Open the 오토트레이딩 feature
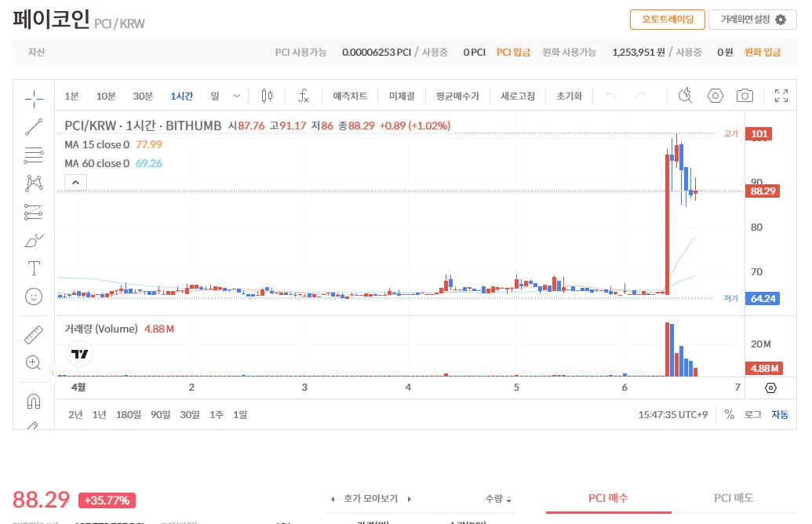The height and width of the screenshot is (524, 812). pos(667,19)
